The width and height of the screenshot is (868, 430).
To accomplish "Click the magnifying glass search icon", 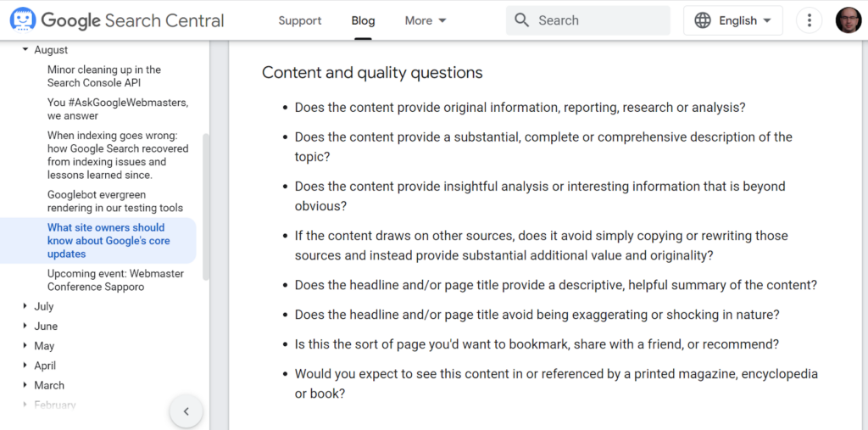I will pyautogui.click(x=521, y=20).
